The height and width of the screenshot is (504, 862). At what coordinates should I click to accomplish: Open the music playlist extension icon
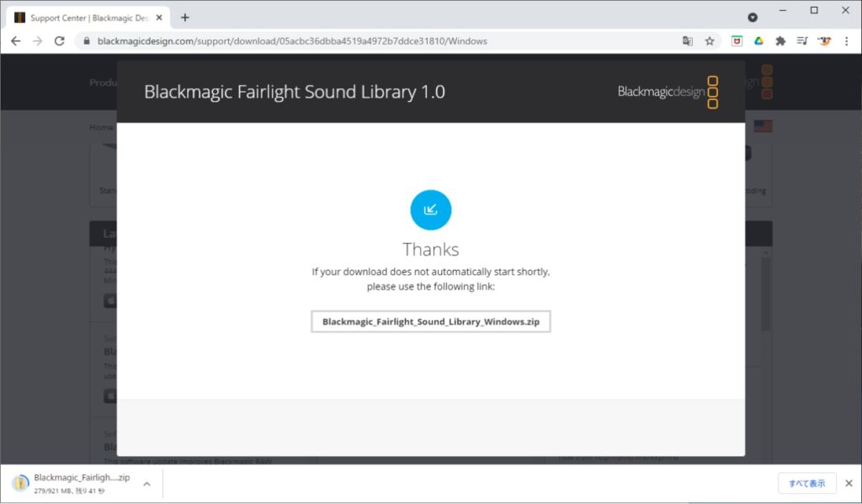[x=801, y=40]
